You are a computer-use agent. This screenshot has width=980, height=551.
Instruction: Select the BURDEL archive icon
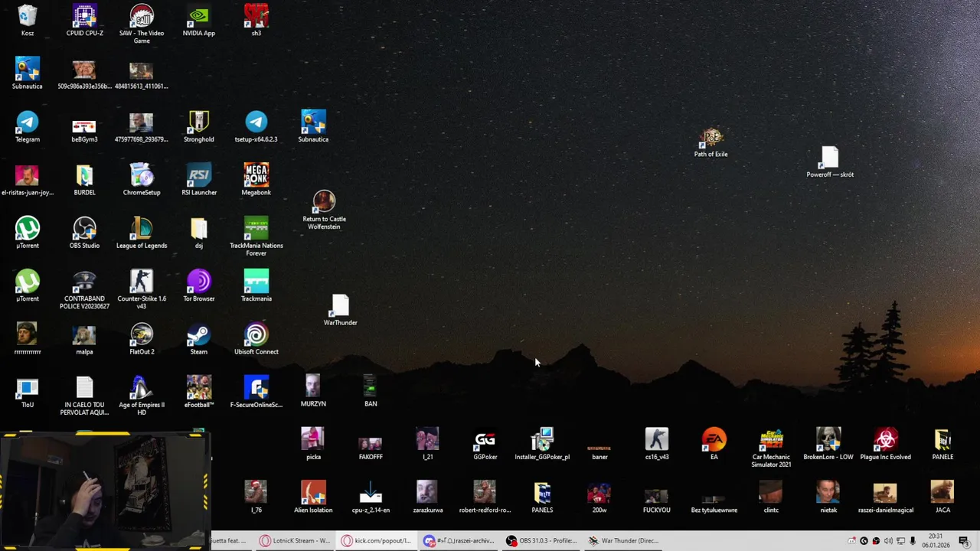coord(84,179)
